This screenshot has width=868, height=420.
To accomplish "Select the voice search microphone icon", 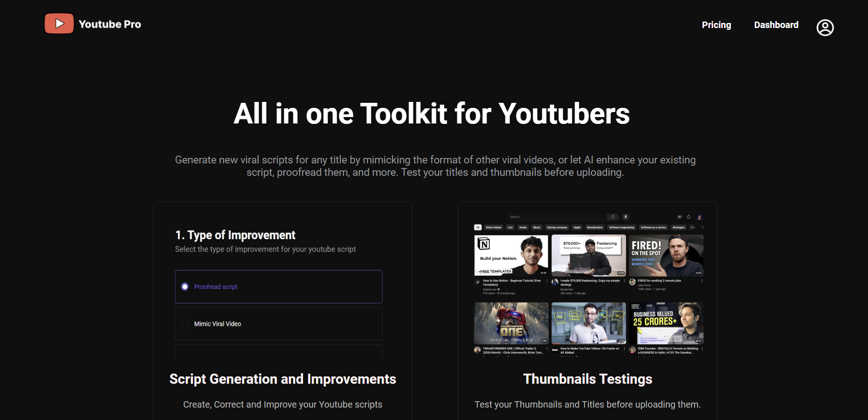I will click(626, 217).
